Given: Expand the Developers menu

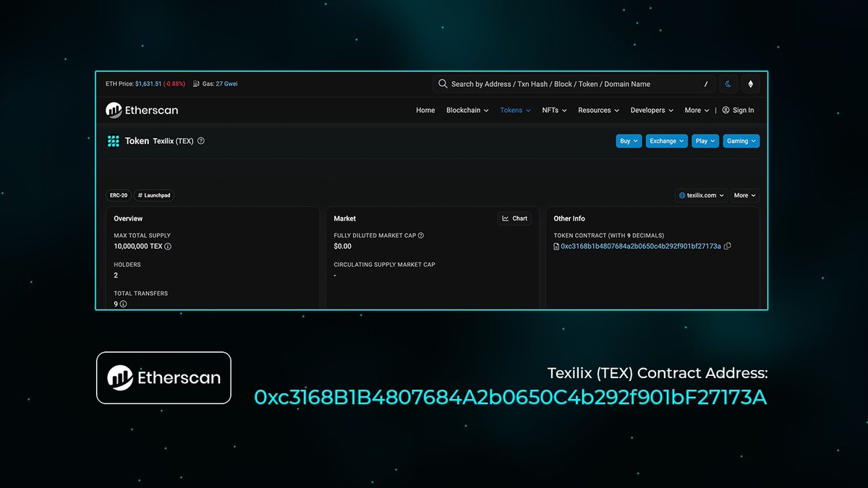Looking at the screenshot, I should point(652,111).
